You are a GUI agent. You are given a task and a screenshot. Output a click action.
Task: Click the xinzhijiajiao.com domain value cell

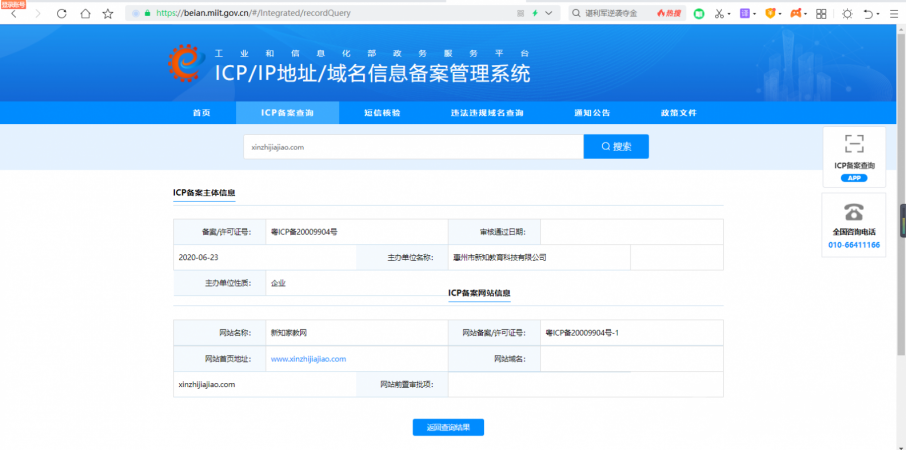click(265, 384)
